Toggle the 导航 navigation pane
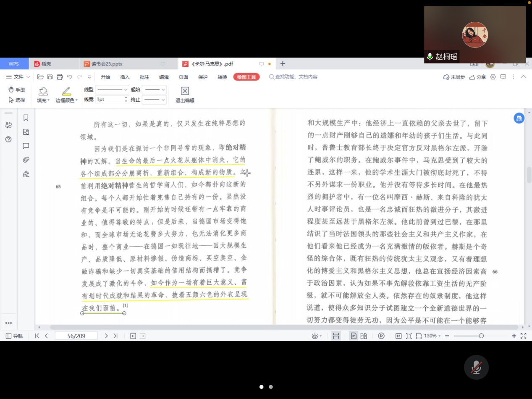The width and height of the screenshot is (532, 399). click(14, 336)
